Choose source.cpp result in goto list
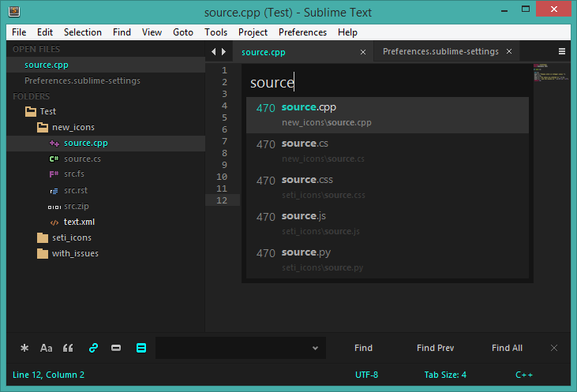Image resolution: width=577 pixels, height=392 pixels. (388, 115)
